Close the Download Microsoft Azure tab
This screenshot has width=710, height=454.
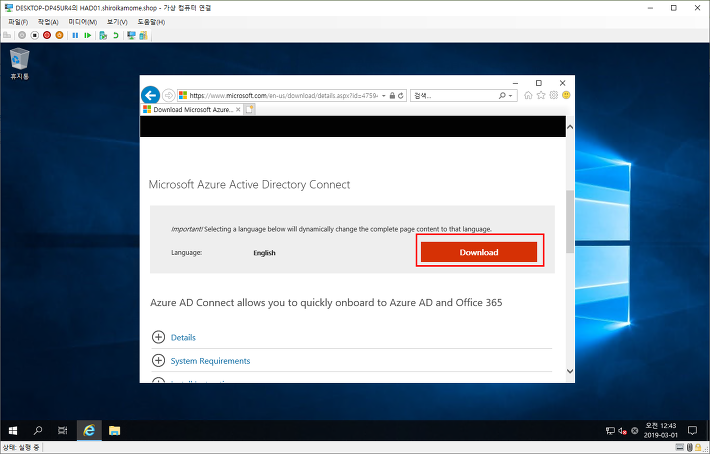pyautogui.click(x=238, y=110)
